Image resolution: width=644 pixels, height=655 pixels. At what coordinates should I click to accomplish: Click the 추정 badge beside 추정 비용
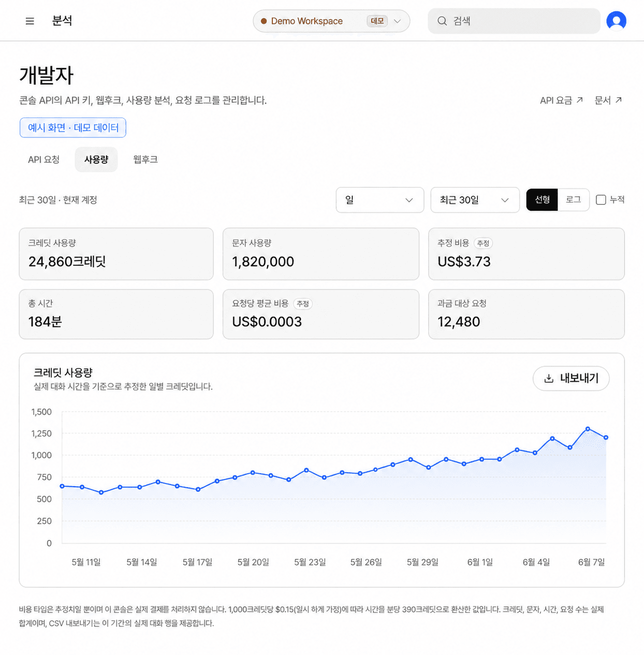[x=483, y=243]
